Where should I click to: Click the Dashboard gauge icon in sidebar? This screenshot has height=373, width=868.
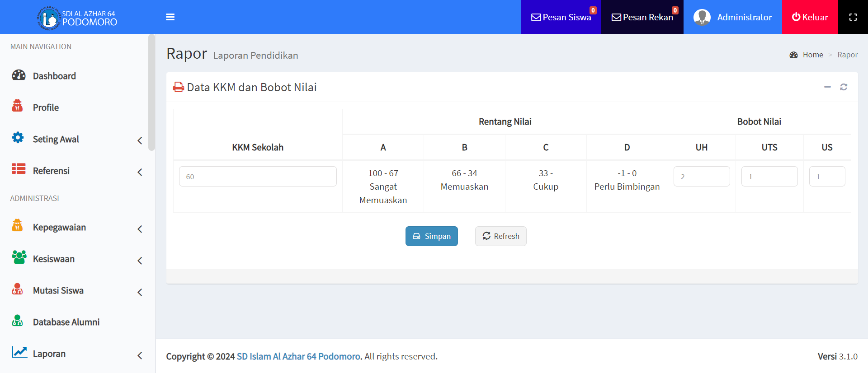tap(19, 75)
